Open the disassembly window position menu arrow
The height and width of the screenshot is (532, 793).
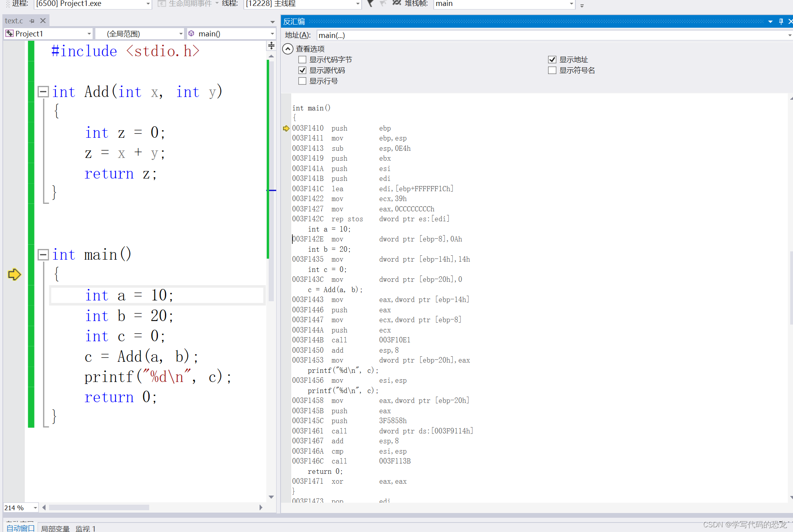click(x=770, y=21)
